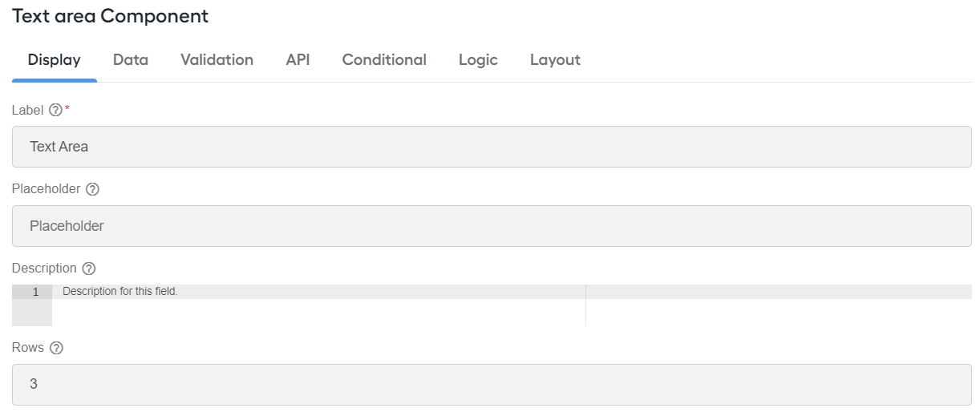Go to the Conditional tab
Image resolution: width=980 pixels, height=420 pixels.
point(384,60)
